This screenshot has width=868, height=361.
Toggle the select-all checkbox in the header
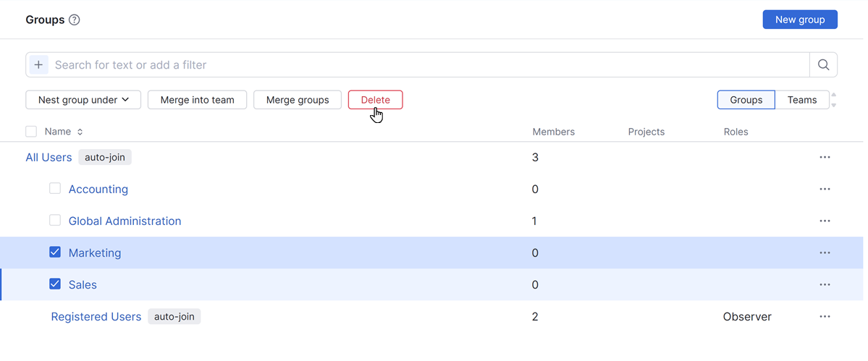pos(31,132)
